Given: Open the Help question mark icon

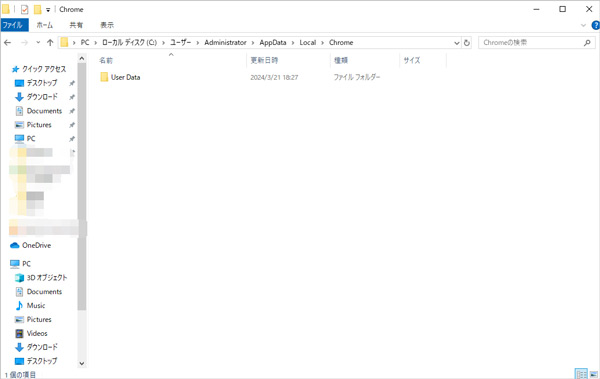Looking at the screenshot, I should (x=595, y=25).
